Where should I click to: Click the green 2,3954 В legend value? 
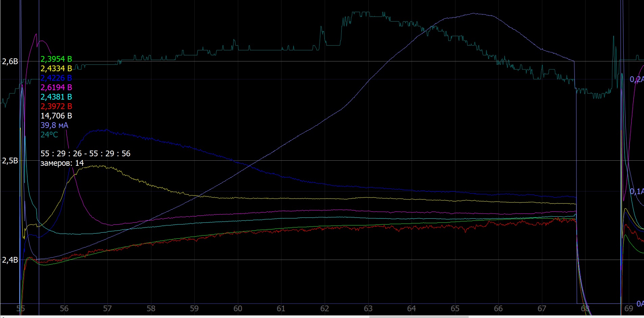coord(56,59)
